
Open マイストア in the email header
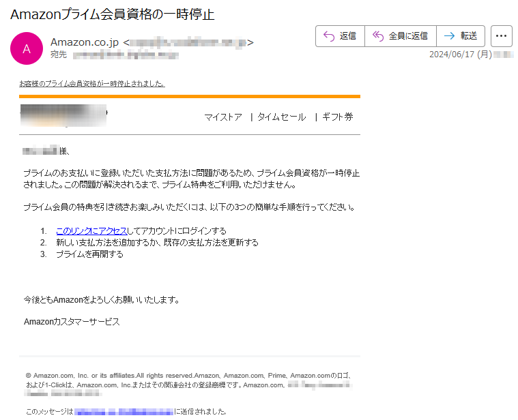click(223, 117)
